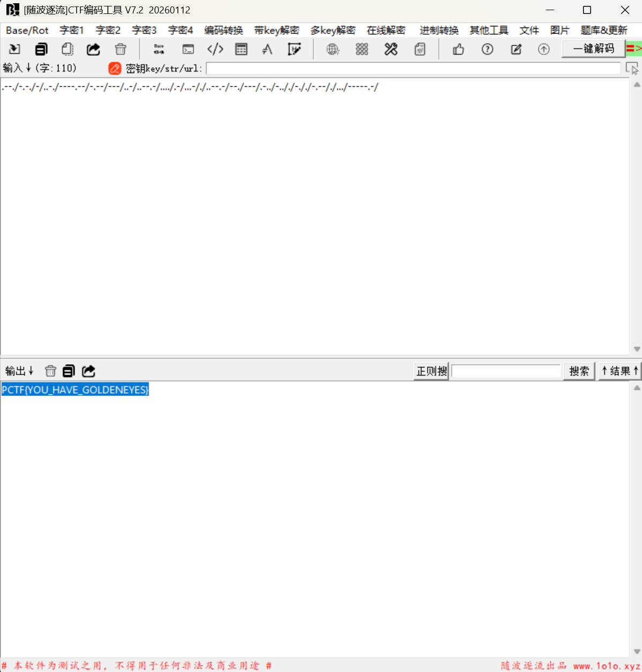The image size is (642, 672).
Task: Open help via the question mark icon
Action: pos(487,49)
